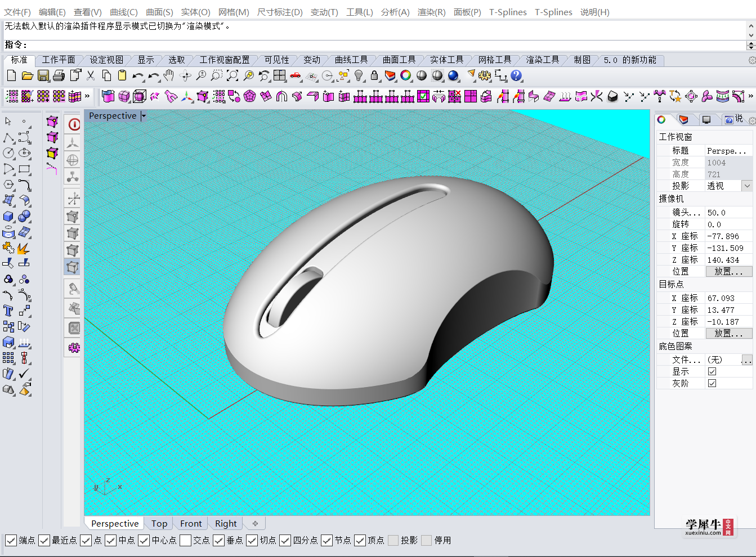756x557 pixels.
Task: Select the circle tool in left toolbar
Action: click(x=9, y=153)
